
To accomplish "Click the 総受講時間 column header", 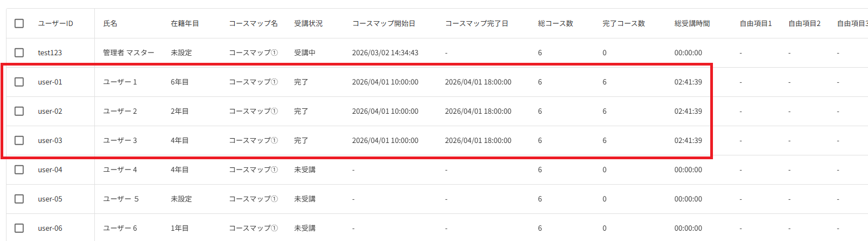I will pyautogui.click(x=692, y=23).
